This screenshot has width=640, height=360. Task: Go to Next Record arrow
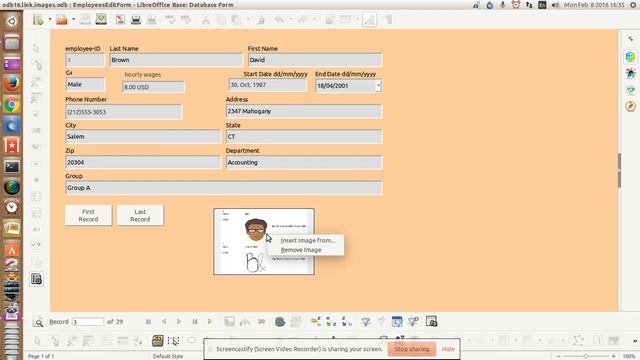179,322
